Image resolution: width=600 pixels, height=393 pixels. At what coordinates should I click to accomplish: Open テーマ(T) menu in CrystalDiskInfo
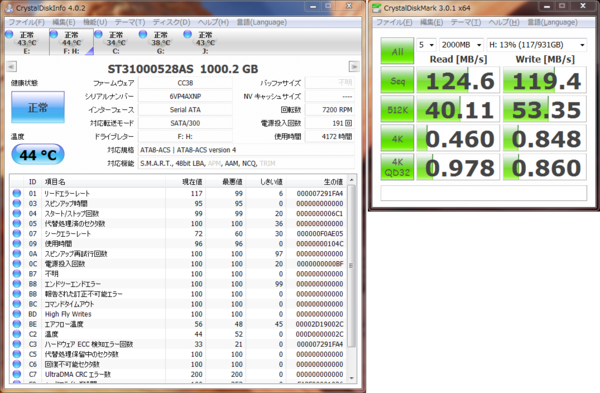coord(130,22)
